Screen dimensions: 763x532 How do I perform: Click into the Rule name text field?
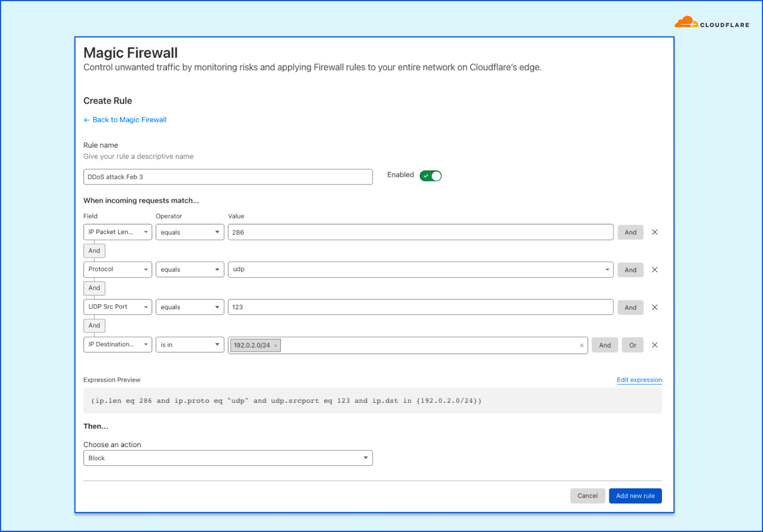coord(227,177)
